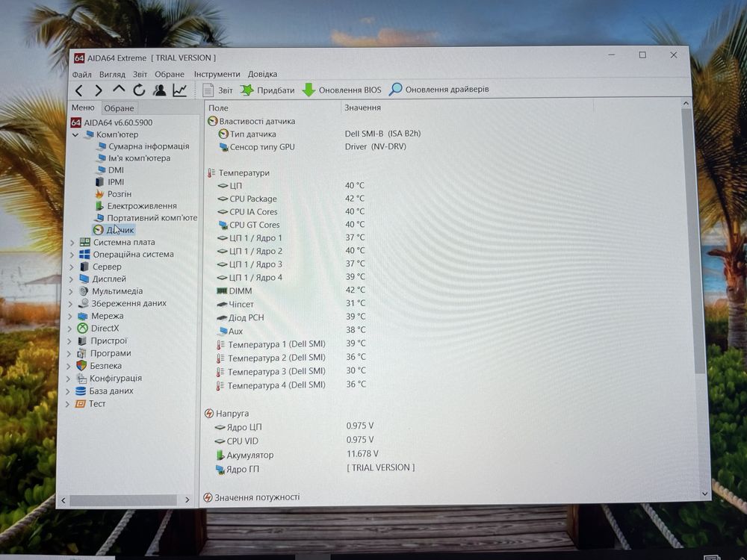747x560 pixels.
Task: Refresh sensor values with the reload icon
Action: click(x=139, y=90)
